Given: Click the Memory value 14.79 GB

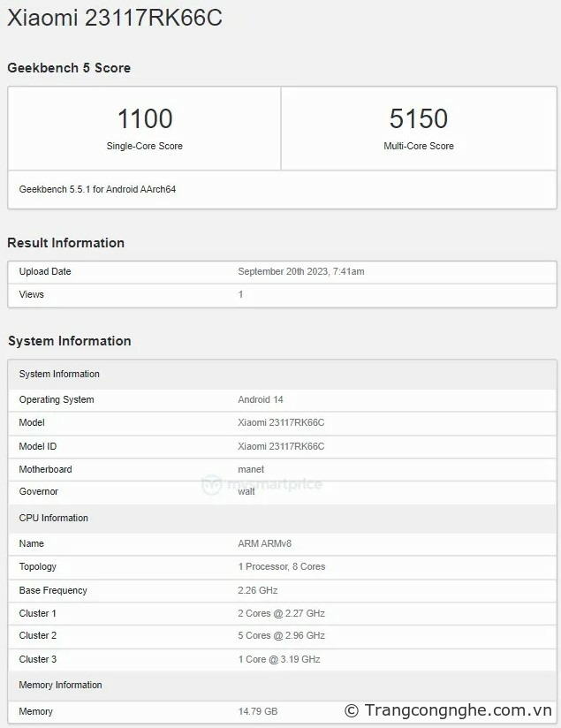Looking at the screenshot, I should (x=259, y=711).
